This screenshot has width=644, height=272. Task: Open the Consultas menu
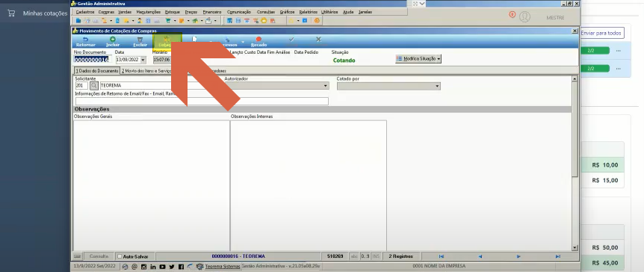coord(266,12)
